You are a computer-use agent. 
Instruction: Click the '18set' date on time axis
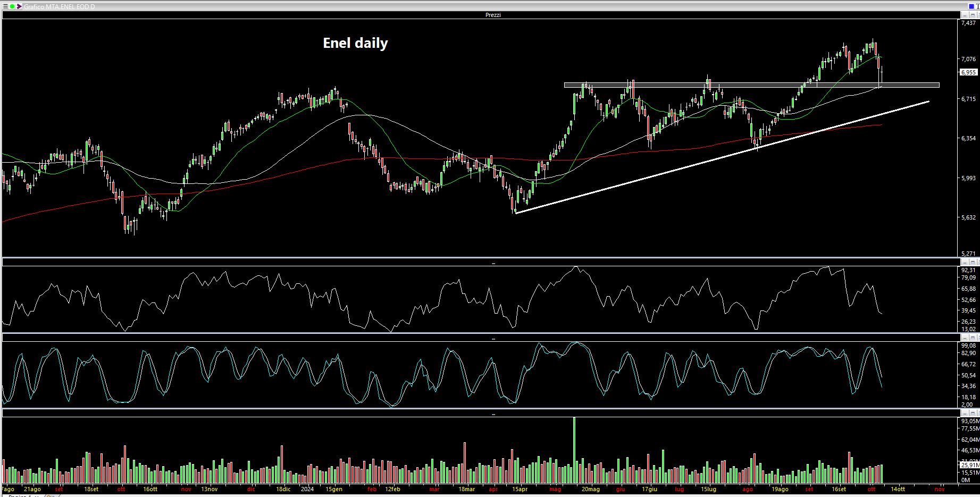point(91,489)
